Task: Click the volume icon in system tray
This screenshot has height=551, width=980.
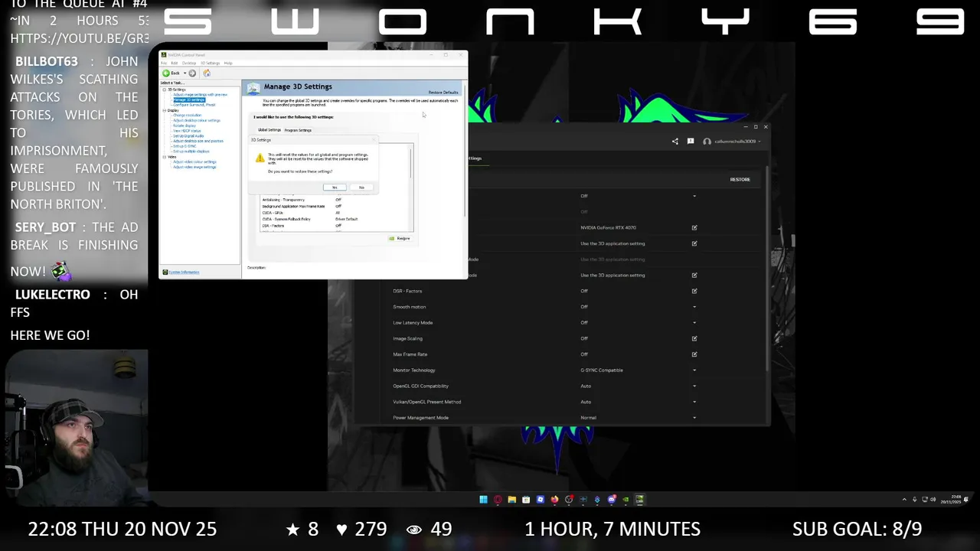Action: click(933, 500)
